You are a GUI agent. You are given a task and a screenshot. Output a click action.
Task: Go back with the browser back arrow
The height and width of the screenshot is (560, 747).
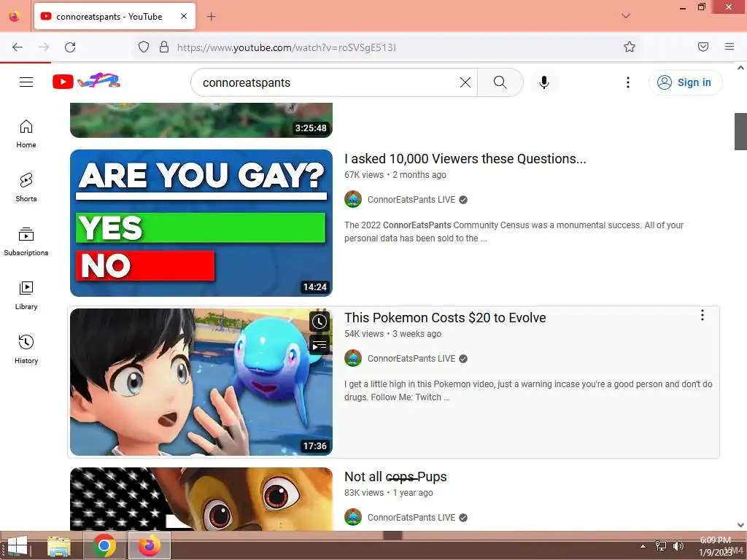18,47
